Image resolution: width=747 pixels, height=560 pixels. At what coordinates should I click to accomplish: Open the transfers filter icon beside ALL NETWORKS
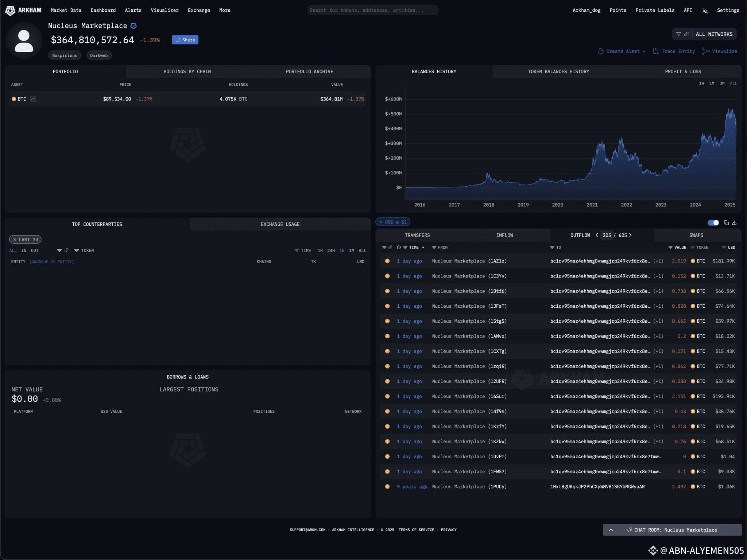point(679,34)
